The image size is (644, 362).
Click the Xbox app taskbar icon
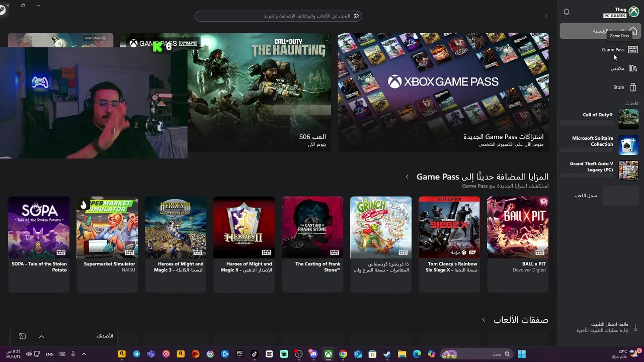point(328,354)
